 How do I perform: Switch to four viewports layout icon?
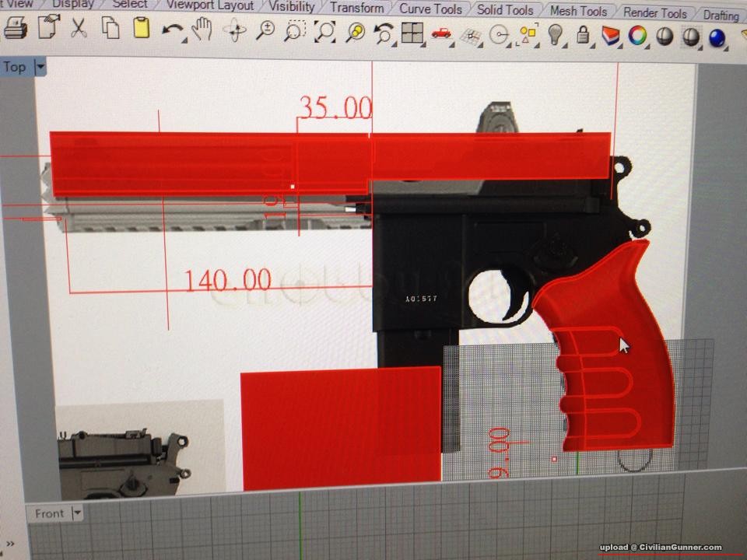[412, 33]
